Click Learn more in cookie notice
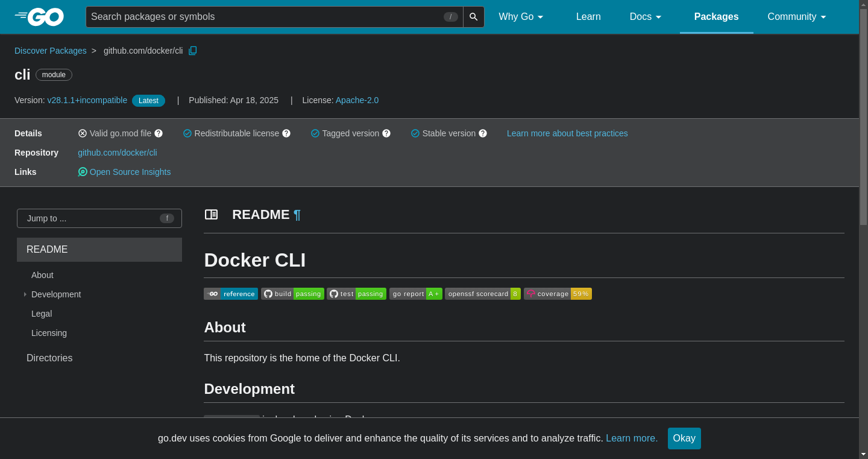Viewport: 868px width, 459px height. pos(632,438)
